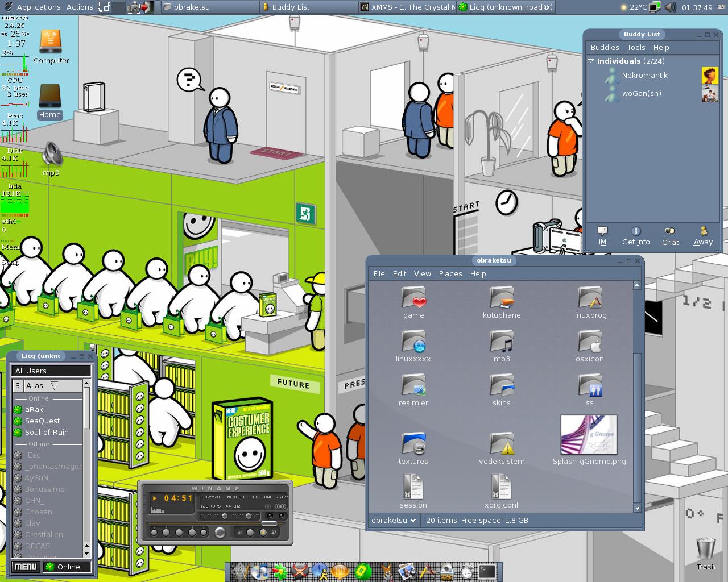The height and width of the screenshot is (582, 728).
Task: Select aRaki in Licq contact list
Action: tap(48, 409)
